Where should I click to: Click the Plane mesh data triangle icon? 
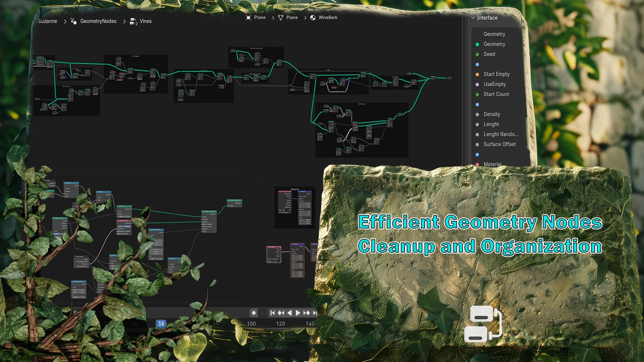click(282, 18)
